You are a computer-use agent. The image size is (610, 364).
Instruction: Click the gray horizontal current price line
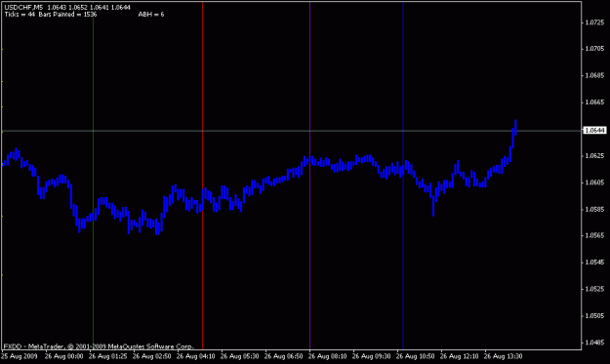(x=291, y=131)
